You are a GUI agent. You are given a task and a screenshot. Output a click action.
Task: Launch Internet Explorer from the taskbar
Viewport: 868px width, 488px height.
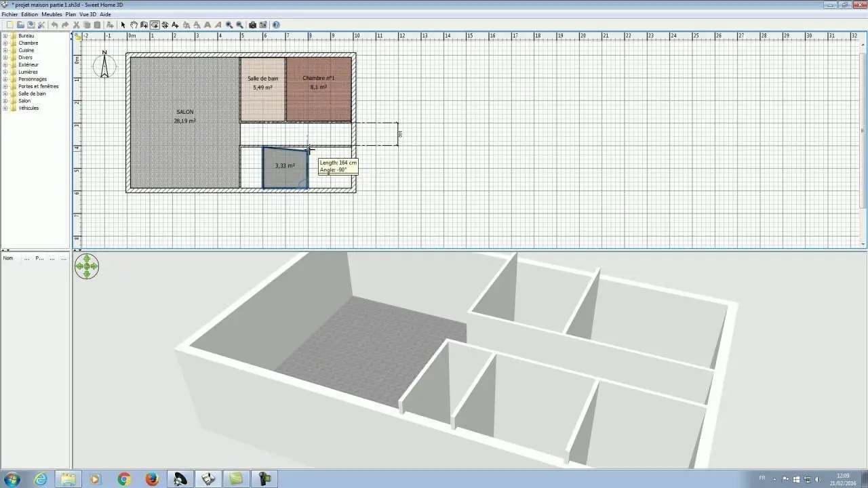click(x=41, y=479)
